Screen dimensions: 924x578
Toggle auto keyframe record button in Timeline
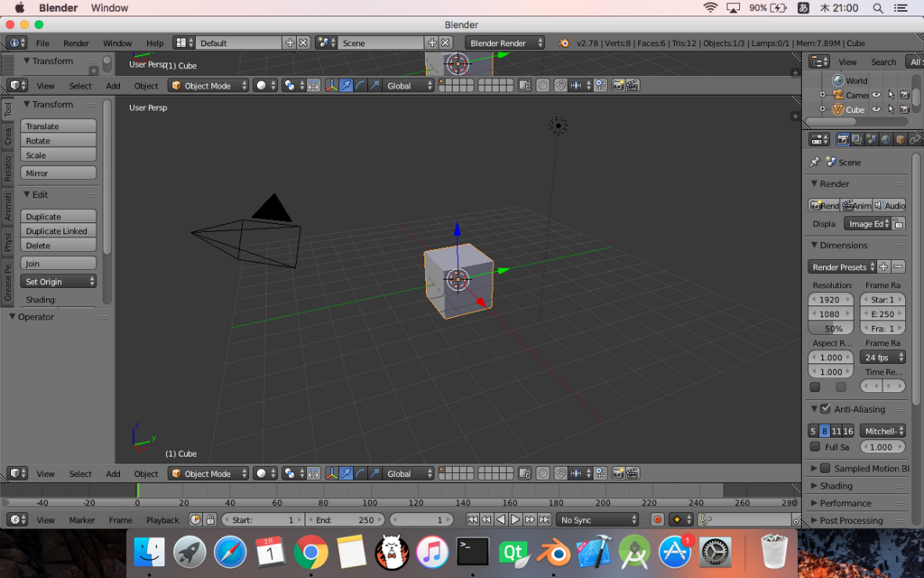point(657,519)
